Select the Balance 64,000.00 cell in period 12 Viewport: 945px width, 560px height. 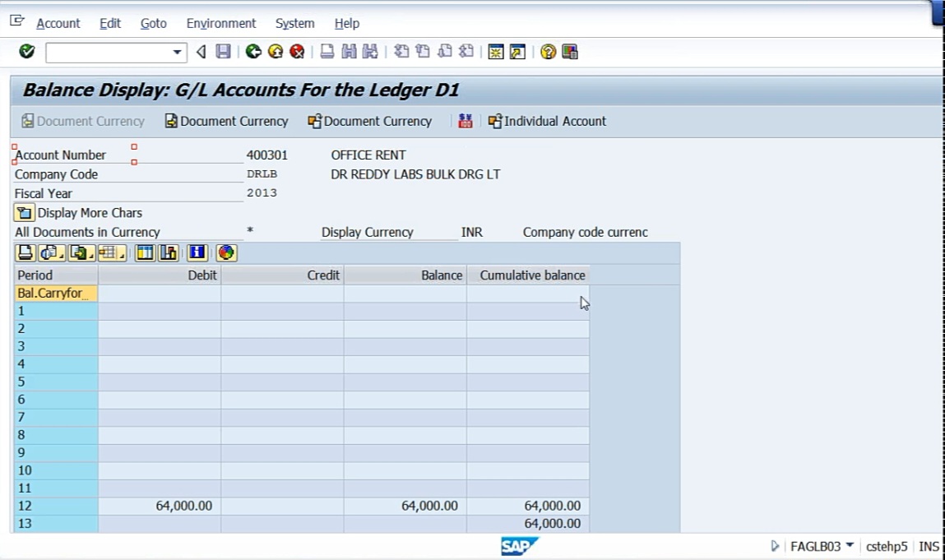pyautogui.click(x=405, y=506)
